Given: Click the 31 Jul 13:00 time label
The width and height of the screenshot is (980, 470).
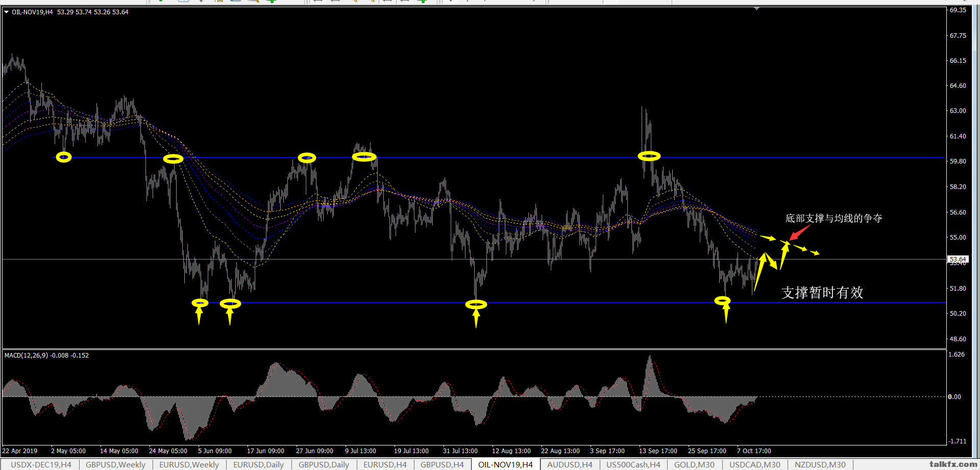Looking at the screenshot, I should coord(460,451).
